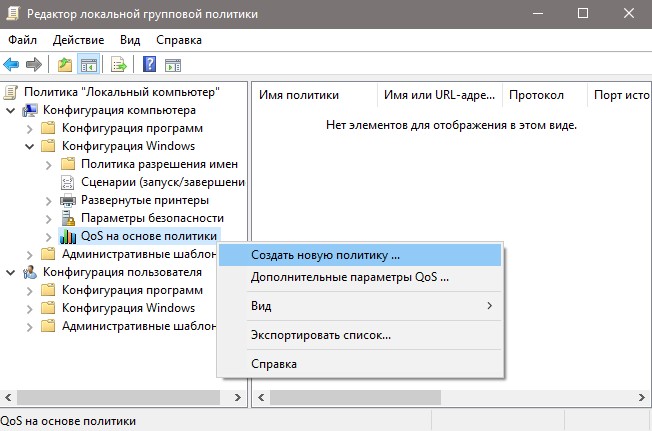This screenshot has width=652, height=431.
Task: Expand the Параметры безопасности node
Action: pyautogui.click(x=49, y=219)
